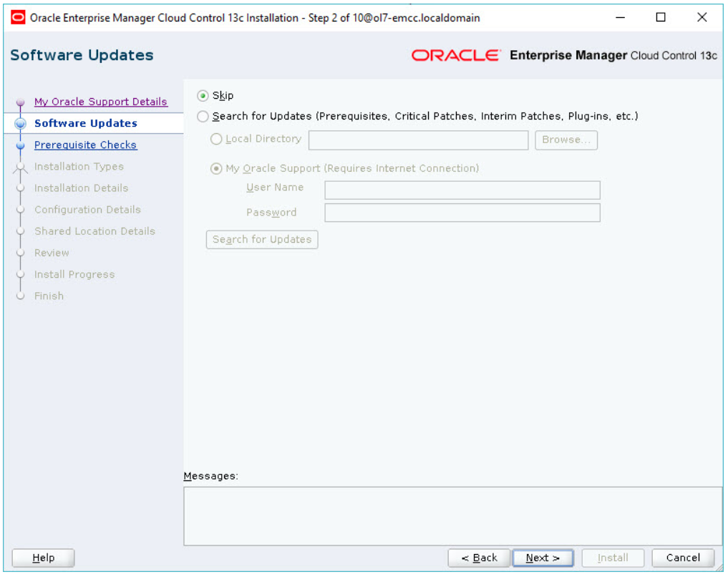Screen dimensions: 728x577
Task: Click the Install button
Action: tap(612, 558)
